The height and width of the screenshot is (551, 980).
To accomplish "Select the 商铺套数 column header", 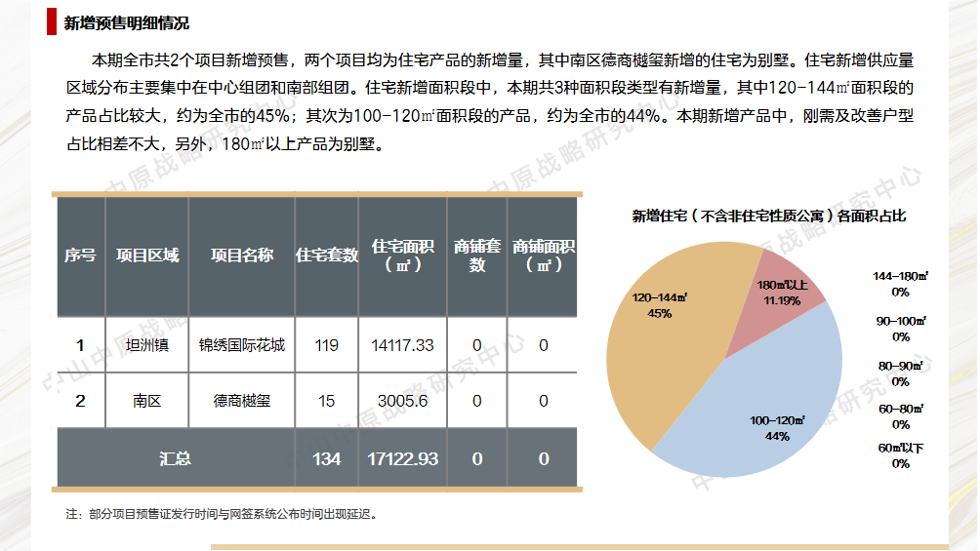I will click(477, 256).
